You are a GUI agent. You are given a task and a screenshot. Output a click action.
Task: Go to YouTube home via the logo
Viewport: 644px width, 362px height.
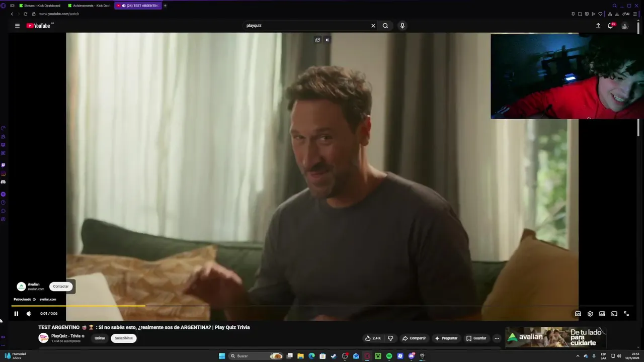(x=39, y=26)
